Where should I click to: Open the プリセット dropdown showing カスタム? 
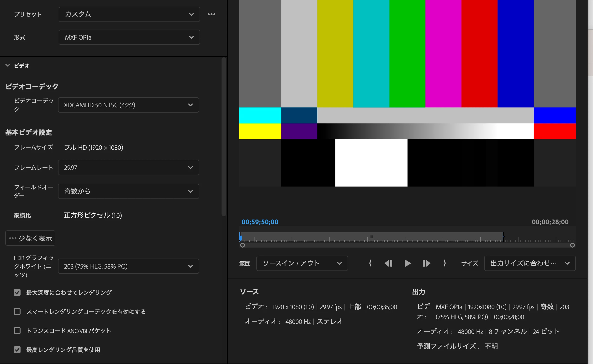(129, 15)
